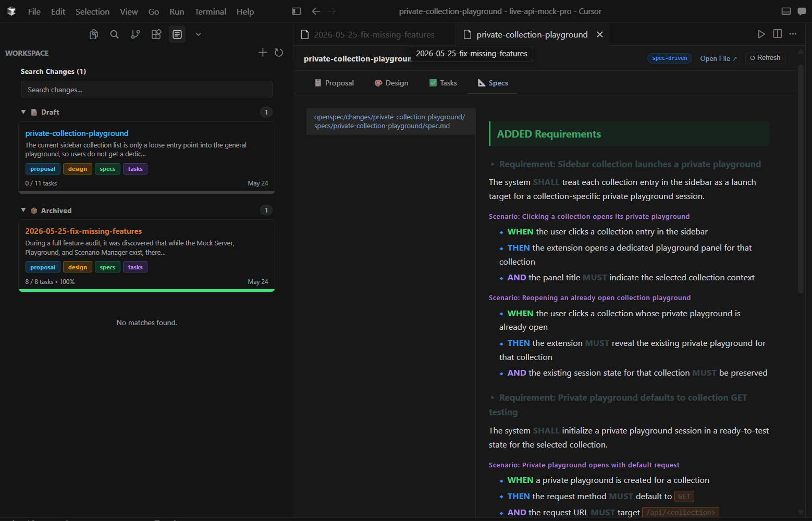Image resolution: width=812 pixels, height=521 pixels.
Task: Collapse the Archived group
Action: tap(23, 210)
